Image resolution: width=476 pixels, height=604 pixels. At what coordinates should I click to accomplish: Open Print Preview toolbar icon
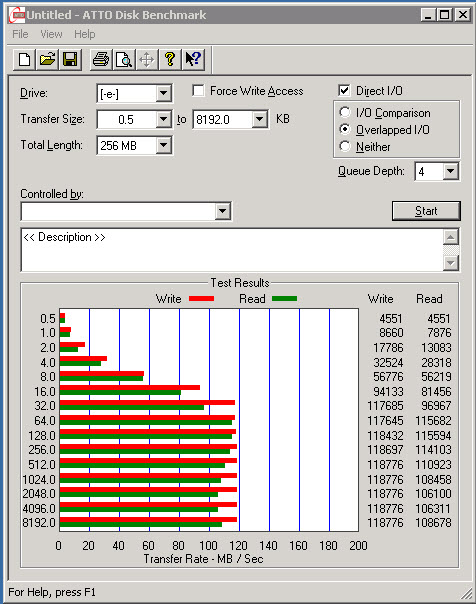[124, 60]
